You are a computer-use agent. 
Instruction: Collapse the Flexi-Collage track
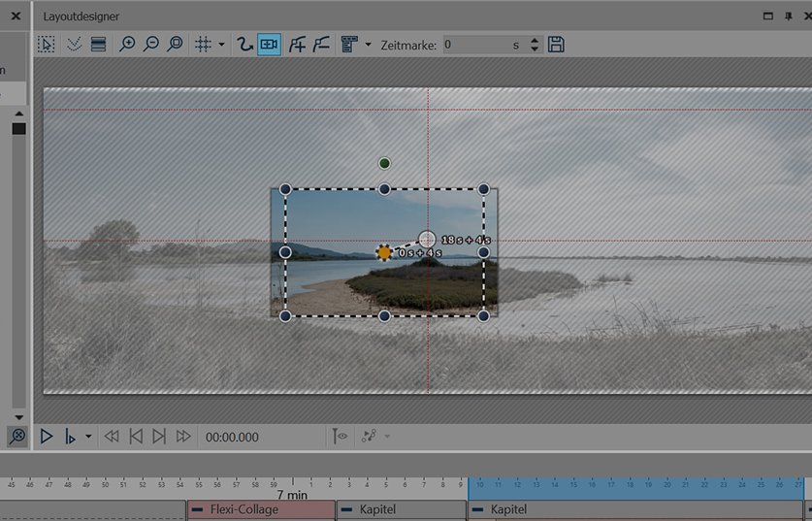pos(198,509)
